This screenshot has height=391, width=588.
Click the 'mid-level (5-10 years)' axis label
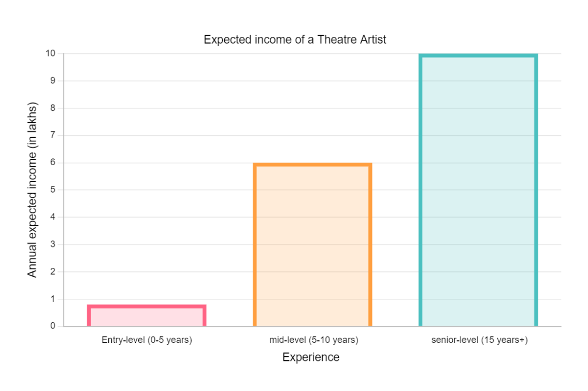(x=313, y=340)
